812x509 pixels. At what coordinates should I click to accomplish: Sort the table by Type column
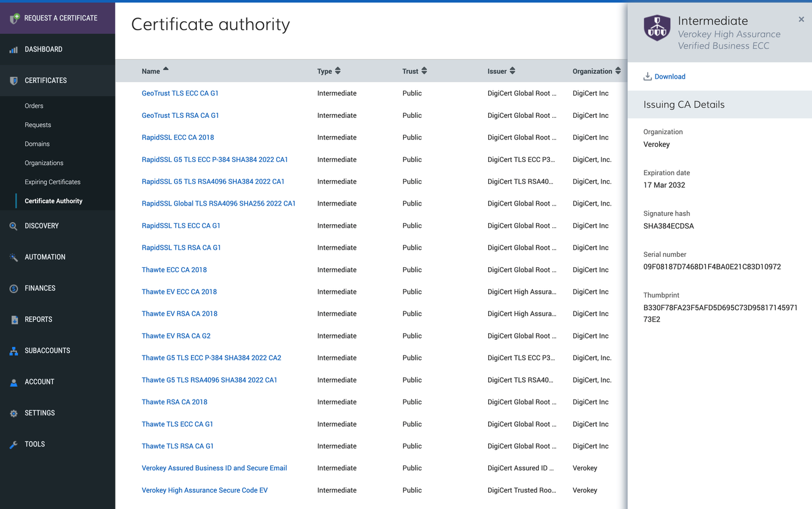click(x=338, y=70)
